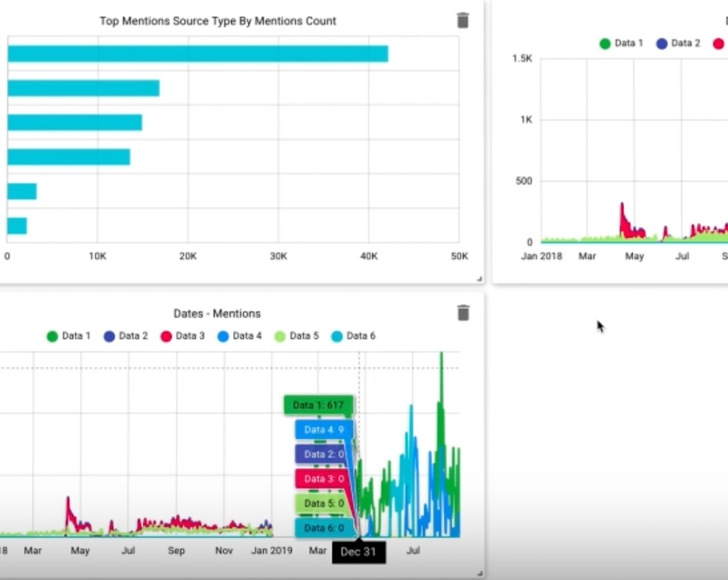The height and width of the screenshot is (580, 728).
Task: Hide Data 6 series in Dates - Mentions legend
Action: click(x=353, y=336)
